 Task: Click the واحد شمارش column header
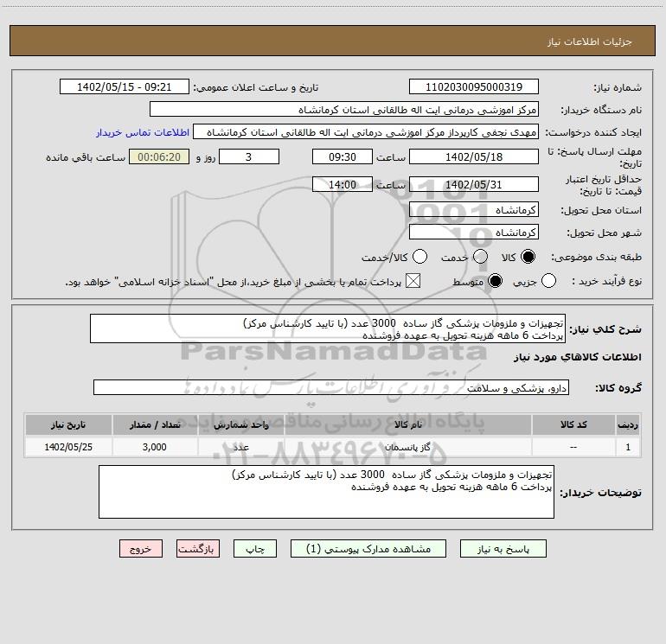point(240,425)
